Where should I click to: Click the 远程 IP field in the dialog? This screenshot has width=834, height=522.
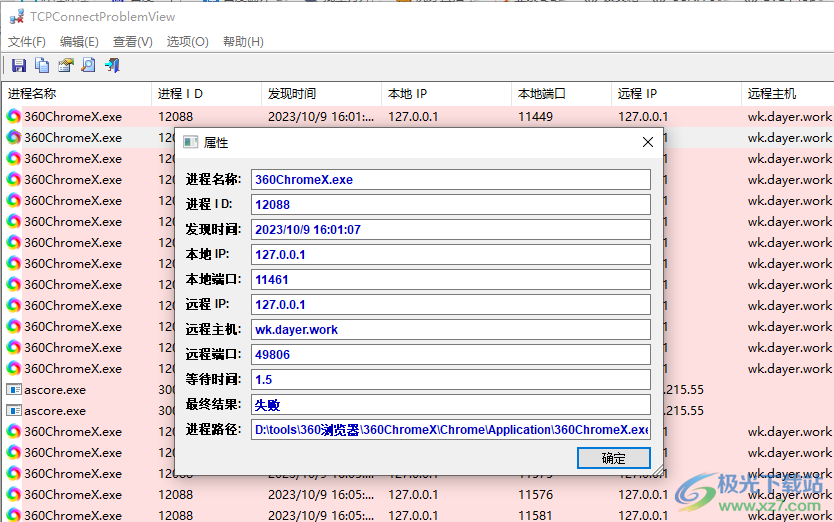pos(451,304)
